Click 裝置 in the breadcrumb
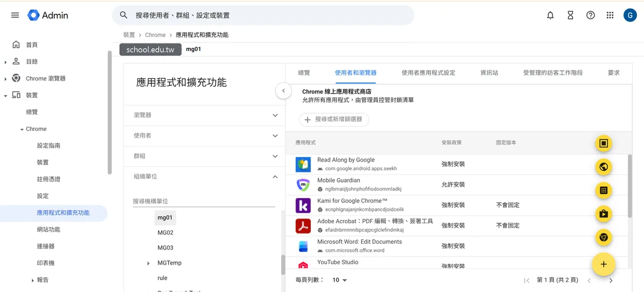This screenshot has height=292, width=644. 129,35
